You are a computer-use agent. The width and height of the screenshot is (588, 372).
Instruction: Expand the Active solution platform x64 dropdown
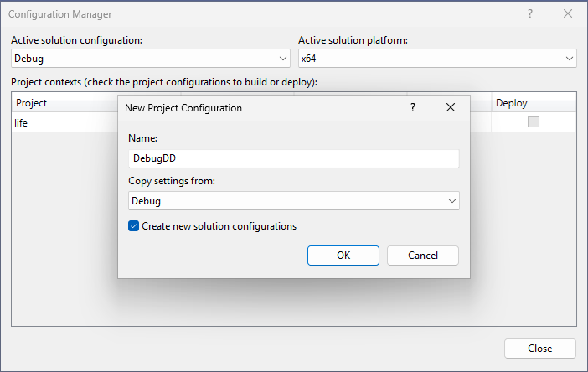[x=437, y=59]
